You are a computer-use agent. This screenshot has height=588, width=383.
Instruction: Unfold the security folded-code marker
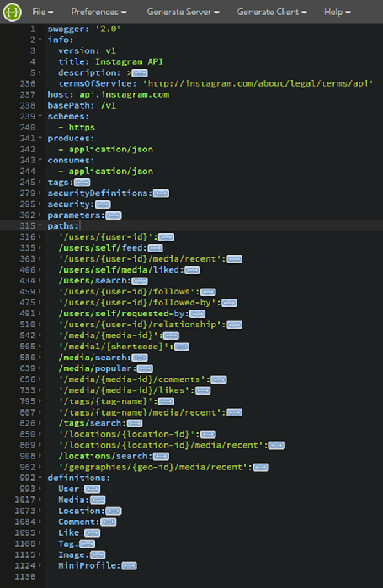coord(103,204)
